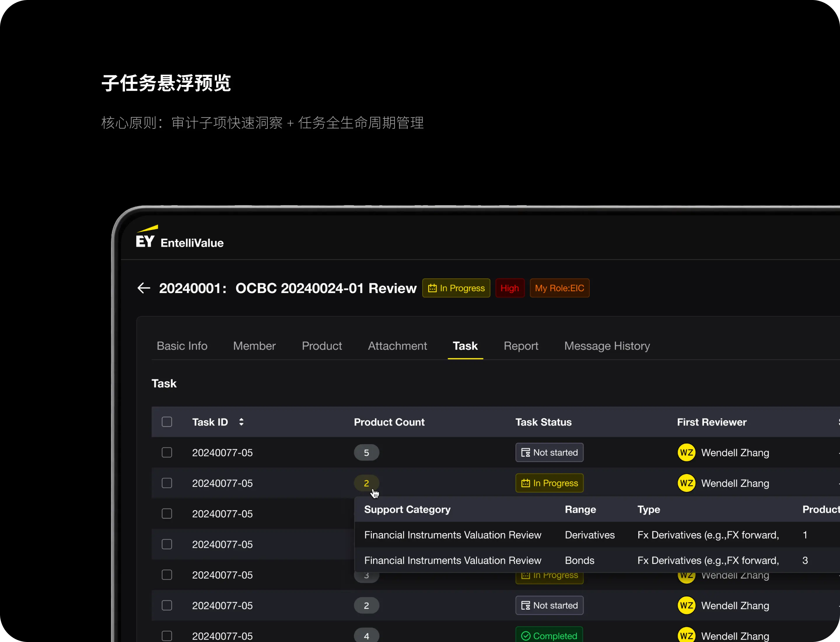Click Task ID 20240077-05 in Completed row
This screenshot has height=642, width=840.
(x=222, y=636)
